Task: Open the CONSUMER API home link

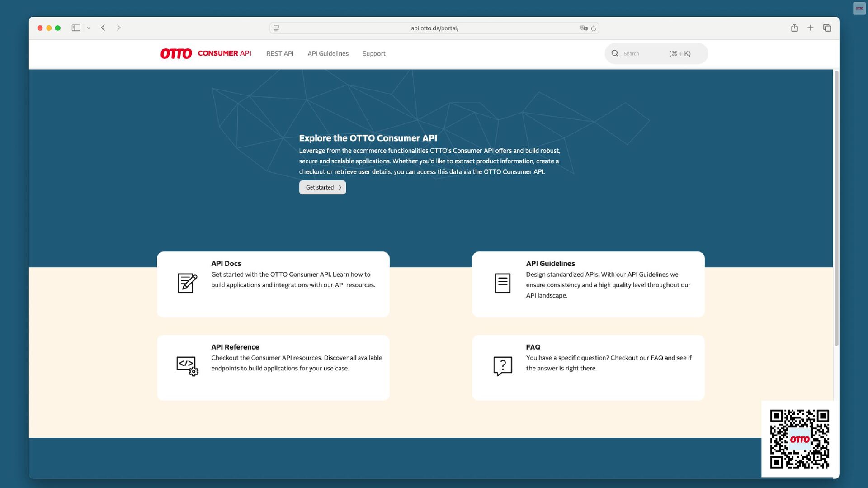Action: (x=224, y=53)
